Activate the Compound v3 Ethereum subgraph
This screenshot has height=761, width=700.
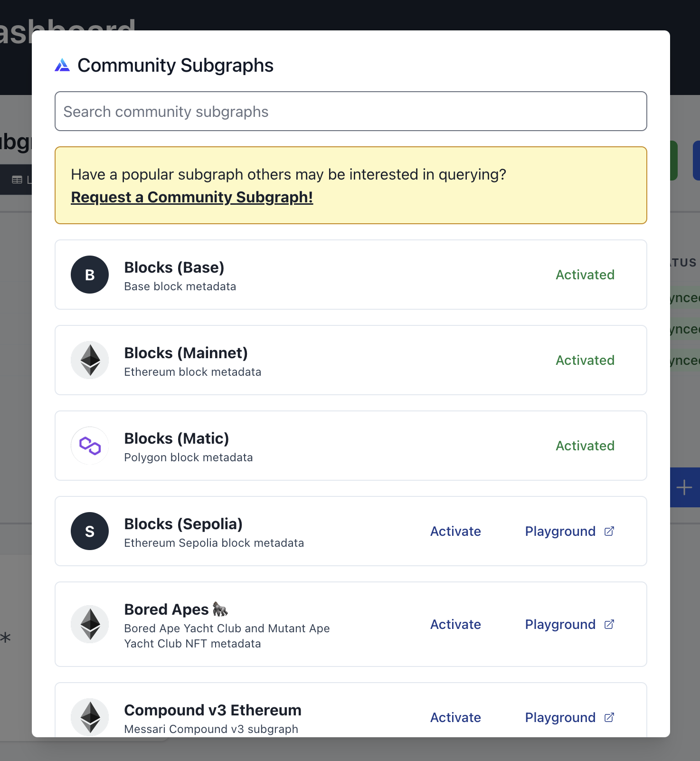[455, 717]
